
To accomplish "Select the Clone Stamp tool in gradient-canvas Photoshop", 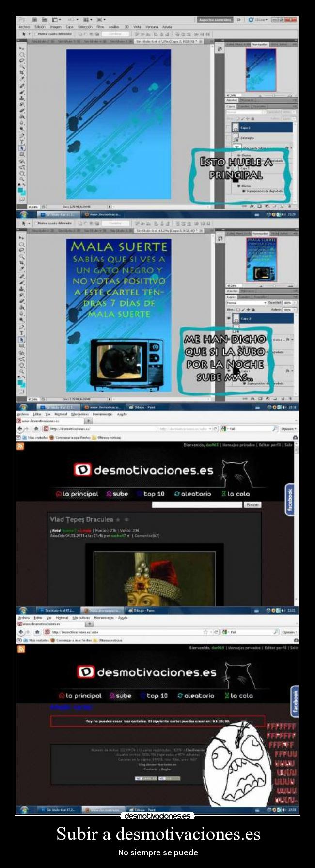I will pyautogui.click(x=22, y=98).
